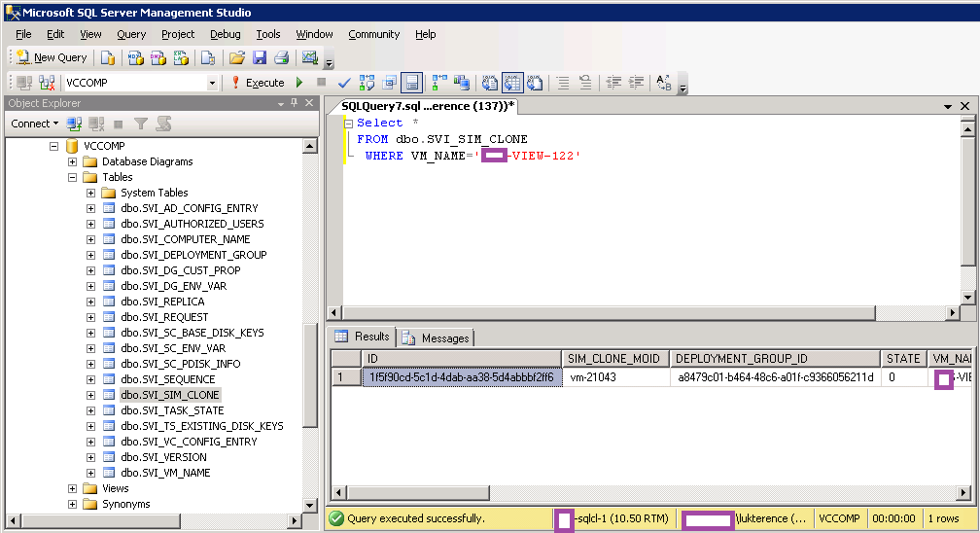Click the Display Estimated Execution Plan icon

click(367, 83)
